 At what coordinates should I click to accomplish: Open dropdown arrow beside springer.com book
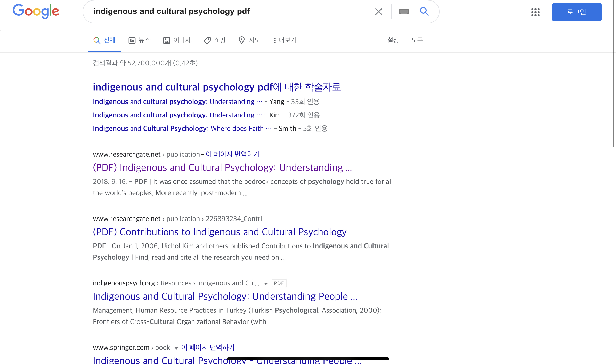[176, 348]
